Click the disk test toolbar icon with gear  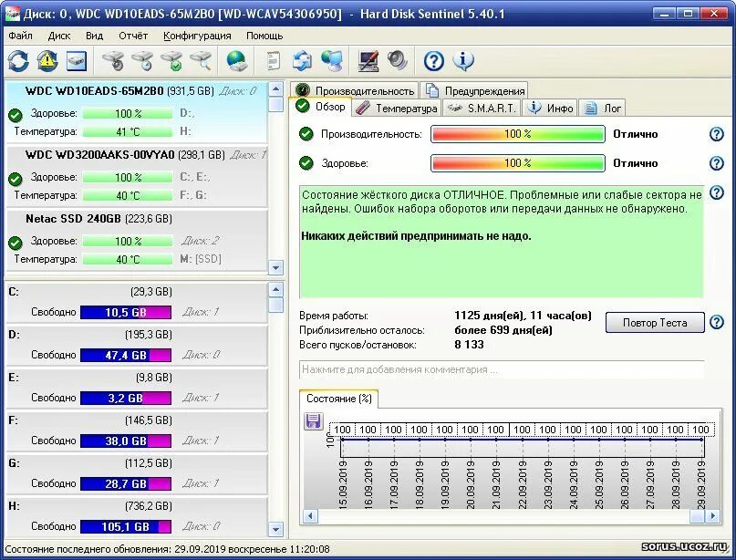tap(113, 61)
